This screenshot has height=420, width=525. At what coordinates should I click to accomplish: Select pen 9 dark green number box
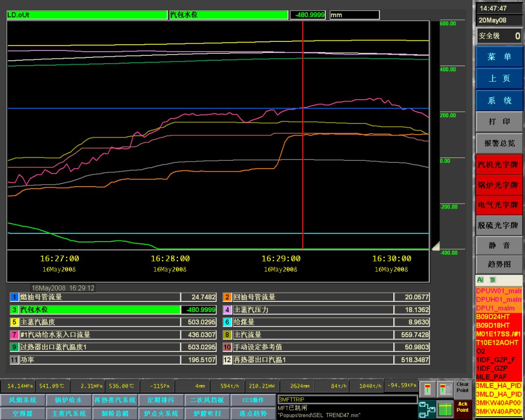pyautogui.click(x=15, y=347)
